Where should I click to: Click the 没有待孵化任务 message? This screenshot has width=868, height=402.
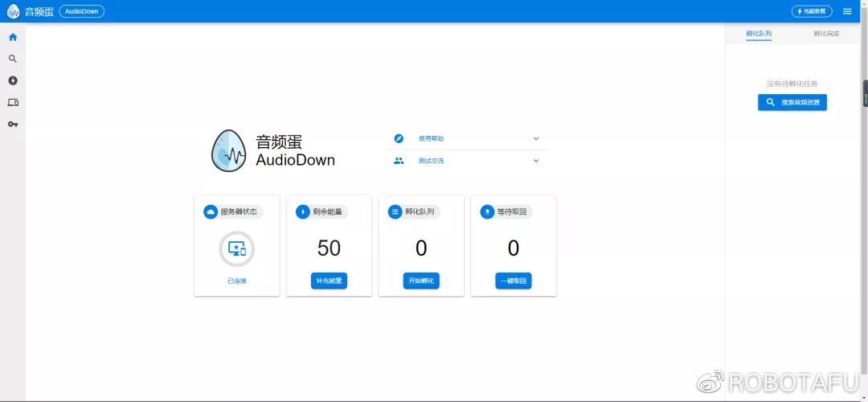(x=792, y=84)
